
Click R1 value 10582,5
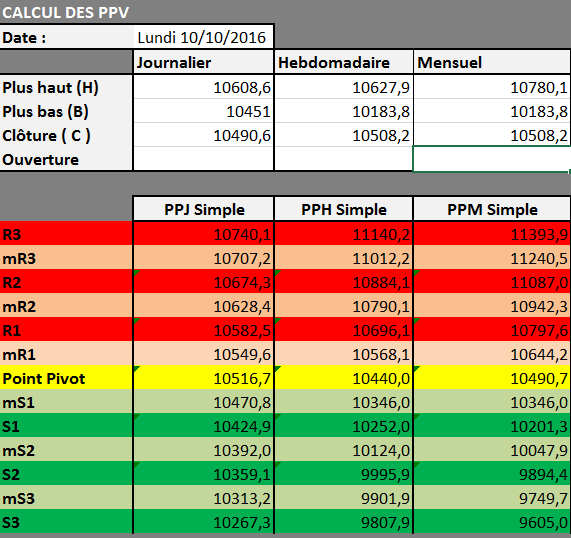(203, 330)
